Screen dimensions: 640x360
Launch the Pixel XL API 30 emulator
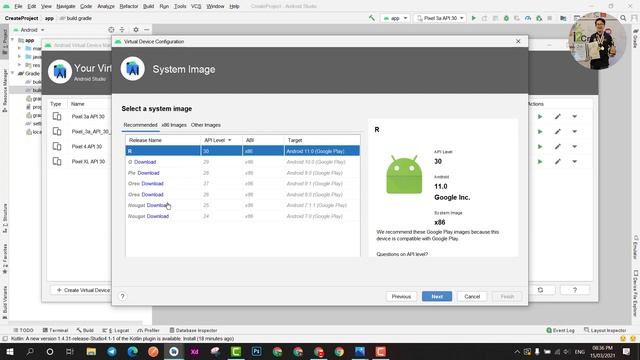coord(540,162)
